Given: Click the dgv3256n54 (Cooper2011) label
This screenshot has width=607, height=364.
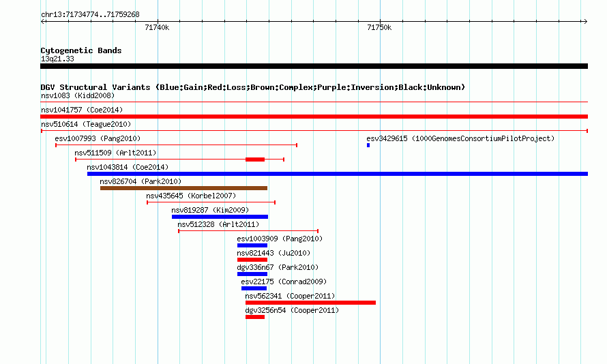Looking at the screenshot, I should [x=292, y=310].
